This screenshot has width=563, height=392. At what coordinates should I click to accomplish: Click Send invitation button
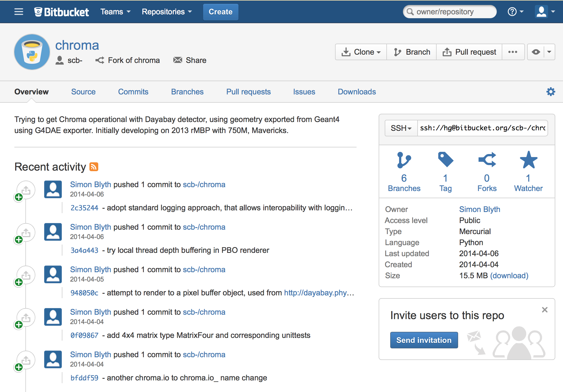424,340
